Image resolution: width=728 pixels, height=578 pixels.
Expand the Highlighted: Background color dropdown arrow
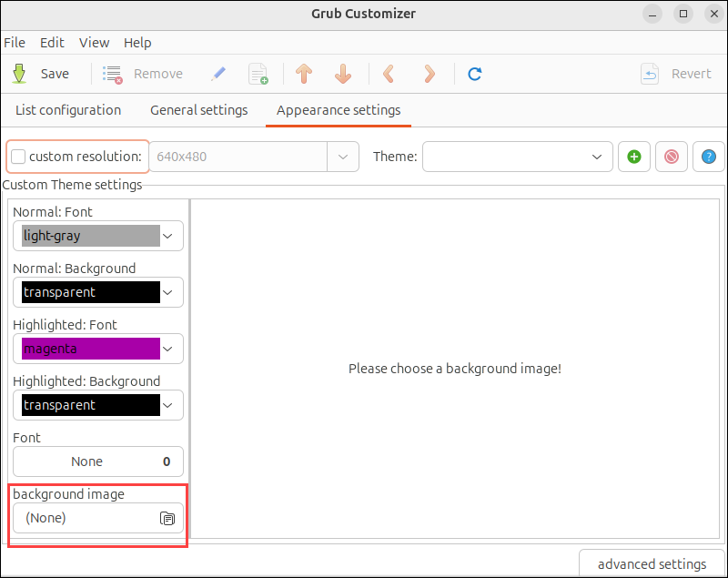point(167,405)
